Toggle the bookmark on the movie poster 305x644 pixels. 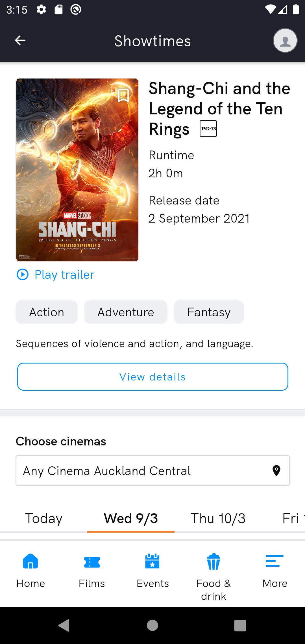[123, 95]
